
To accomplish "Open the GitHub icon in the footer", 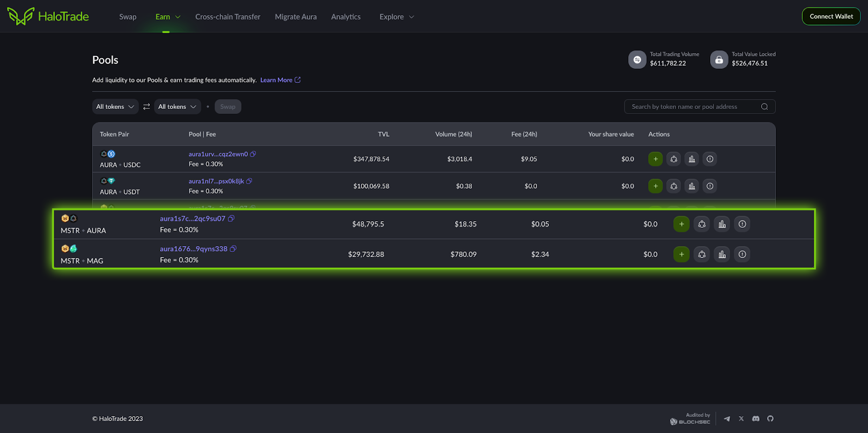I will (x=770, y=418).
